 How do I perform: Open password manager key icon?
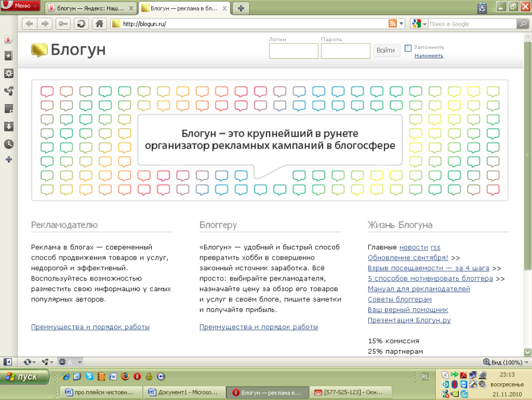pos(63,24)
